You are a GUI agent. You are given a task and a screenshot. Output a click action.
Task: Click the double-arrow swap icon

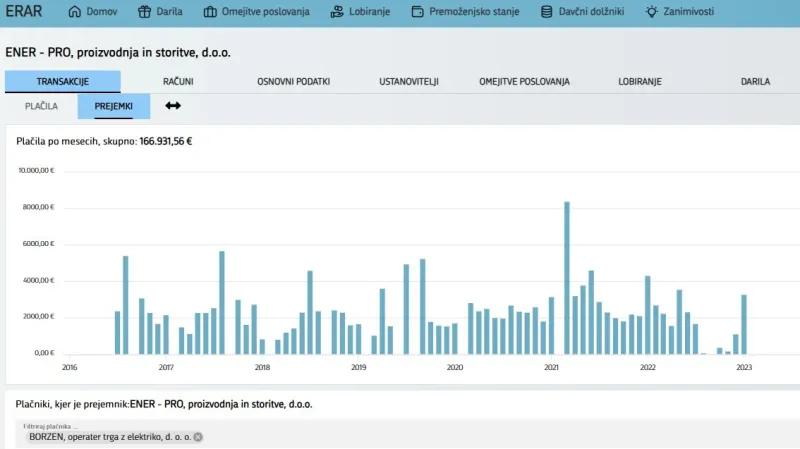click(173, 106)
